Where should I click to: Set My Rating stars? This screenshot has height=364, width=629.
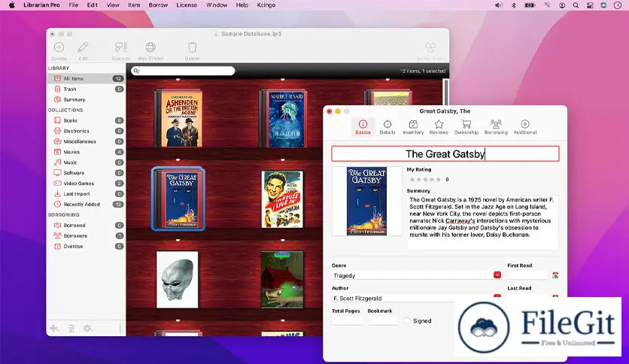click(425, 180)
